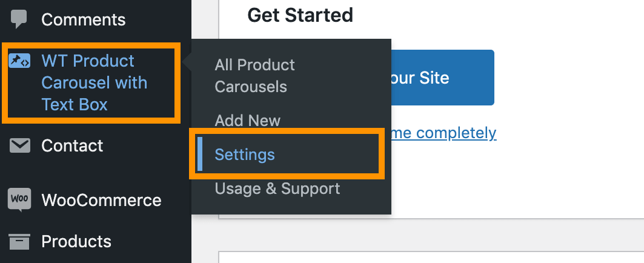
Task: Click the flyout submenu pointer arrow
Action: click(187, 63)
